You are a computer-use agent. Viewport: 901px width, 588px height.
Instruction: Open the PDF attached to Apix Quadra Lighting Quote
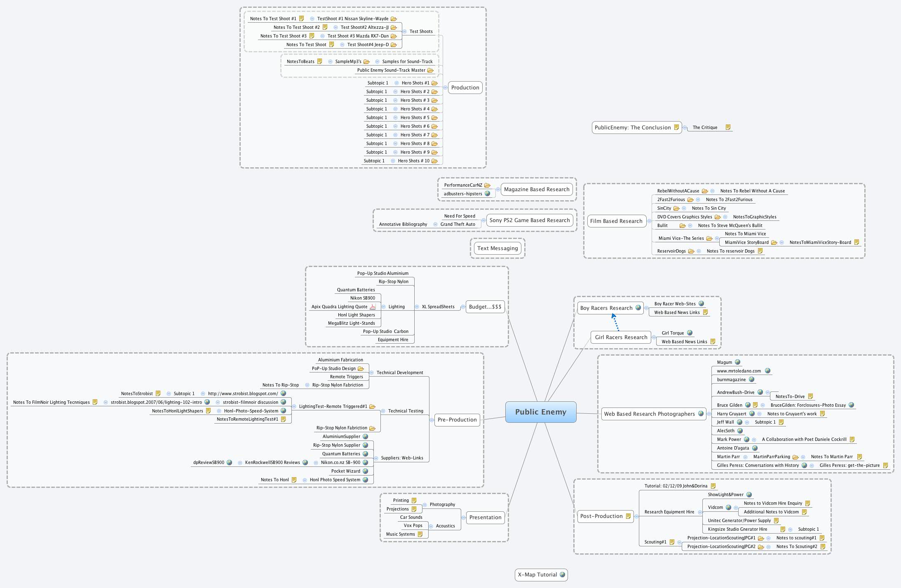[x=373, y=307]
